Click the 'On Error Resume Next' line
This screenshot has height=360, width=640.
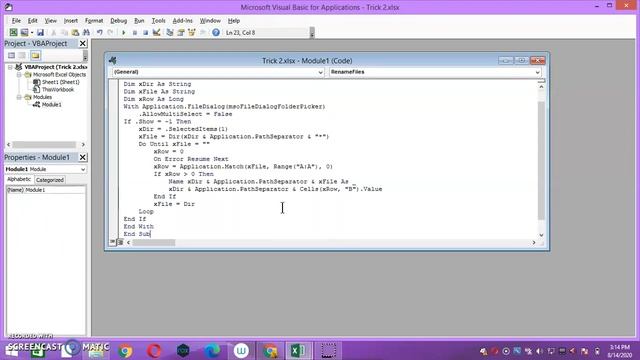pyautogui.click(x=191, y=159)
